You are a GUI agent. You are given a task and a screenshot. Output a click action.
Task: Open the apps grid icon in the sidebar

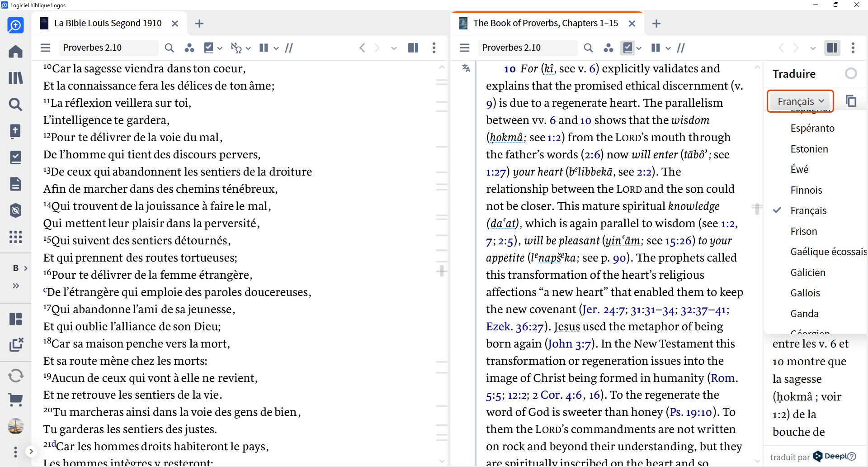[15, 237]
